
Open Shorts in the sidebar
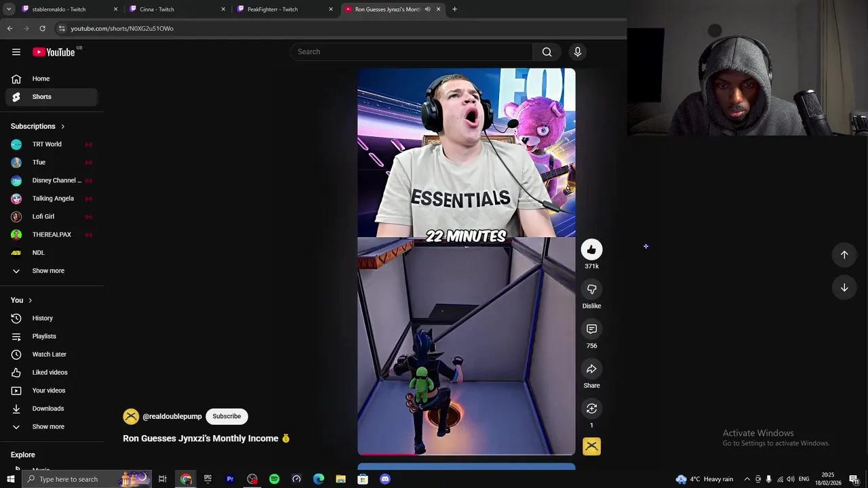pyautogui.click(x=52, y=97)
